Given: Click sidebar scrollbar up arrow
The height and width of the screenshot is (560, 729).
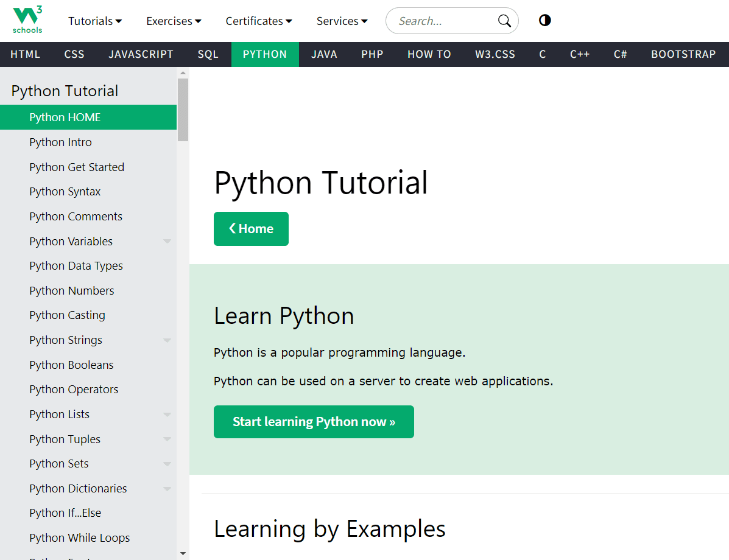Looking at the screenshot, I should [183, 73].
